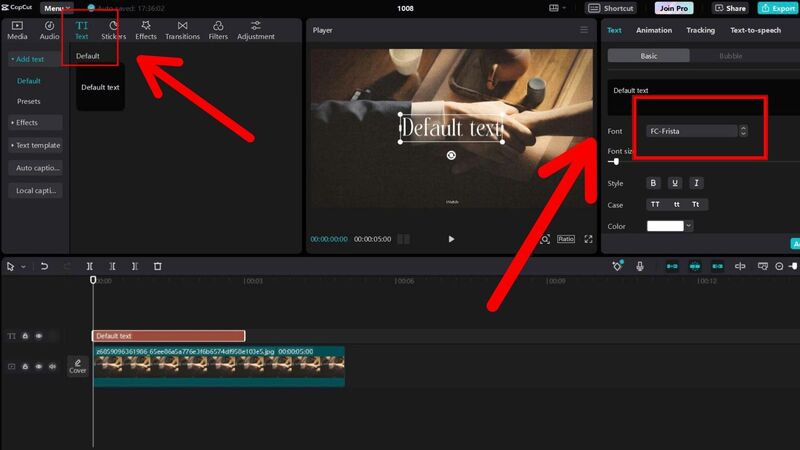Select the Default text clip on timeline
The height and width of the screenshot is (450, 800).
[x=168, y=336]
